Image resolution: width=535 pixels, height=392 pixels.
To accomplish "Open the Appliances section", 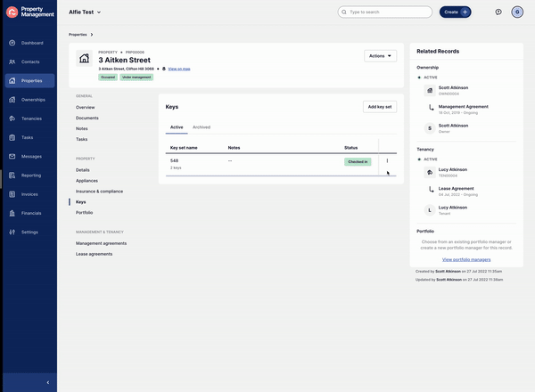I will pos(86,181).
